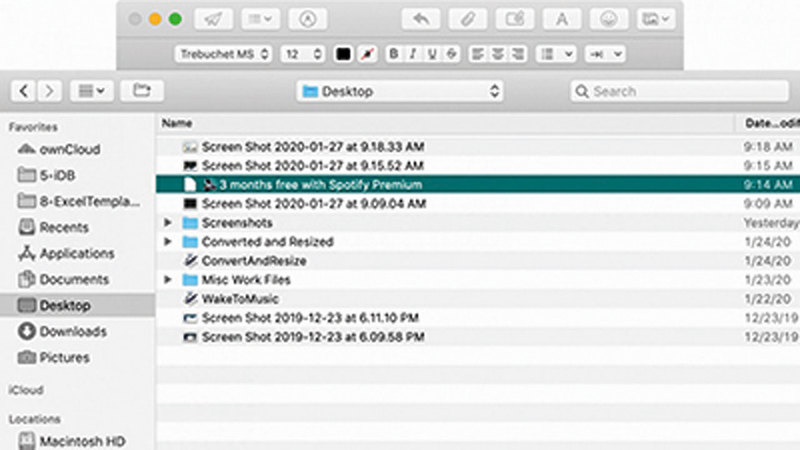Screen dimensions: 800x450
Task: Show the font format panel A icon
Action: [562, 19]
